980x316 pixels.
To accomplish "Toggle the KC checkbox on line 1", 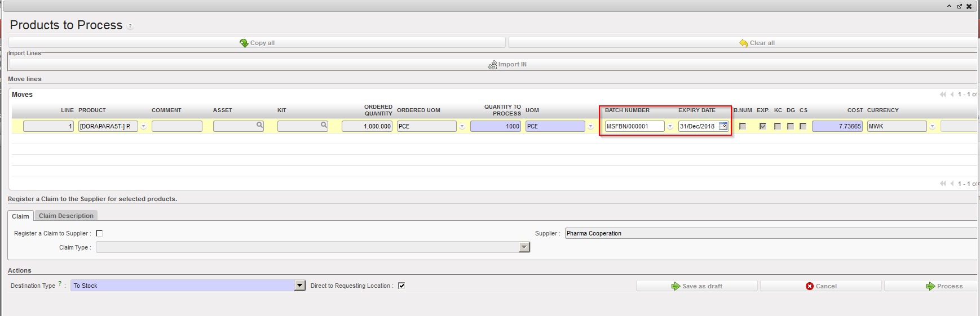I will click(x=778, y=126).
